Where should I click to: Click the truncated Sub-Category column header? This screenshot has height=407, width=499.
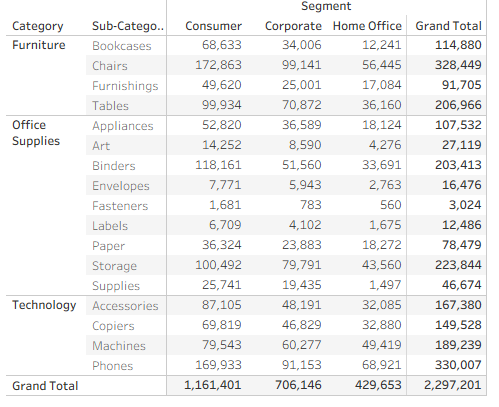point(128,26)
